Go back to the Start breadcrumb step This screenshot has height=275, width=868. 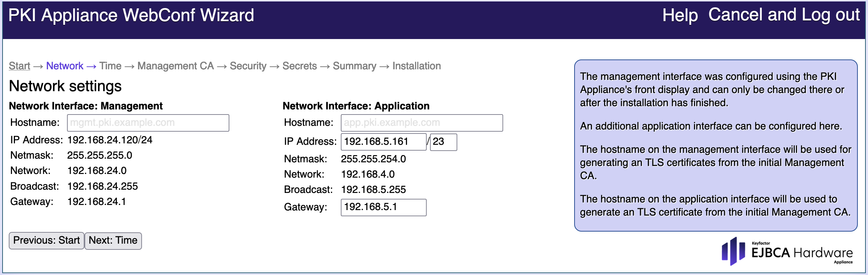(x=19, y=66)
